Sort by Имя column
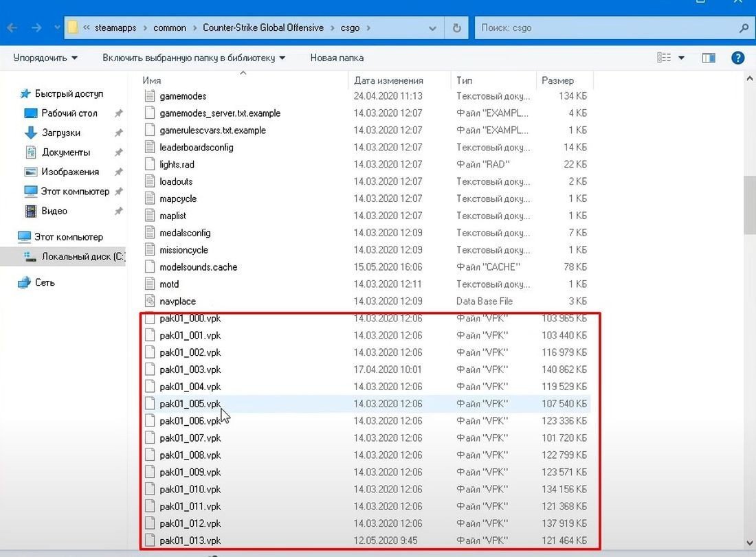The height and width of the screenshot is (557, 756). pos(151,80)
